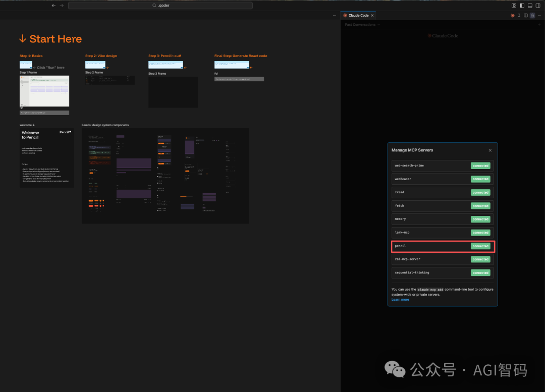The image size is (545, 392).
Task: Click the split editor icon in tab toolbar
Action: pyautogui.click(x=526, y=16)
